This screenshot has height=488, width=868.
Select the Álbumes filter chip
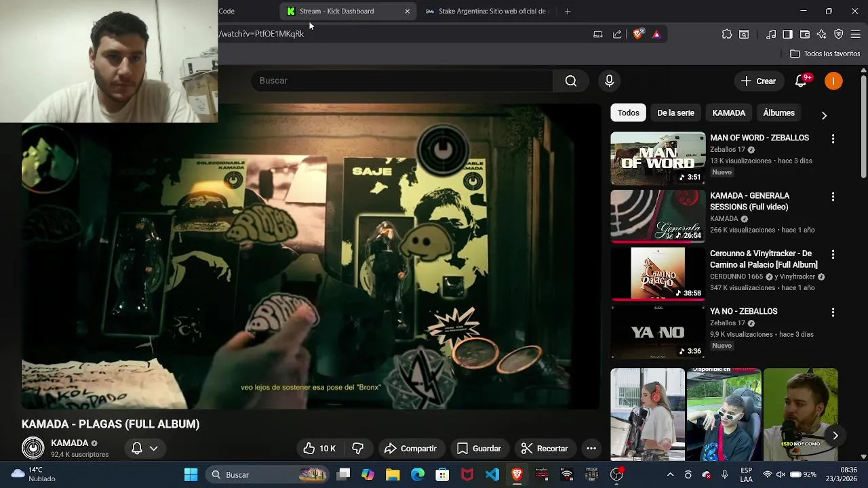[778, 113]
